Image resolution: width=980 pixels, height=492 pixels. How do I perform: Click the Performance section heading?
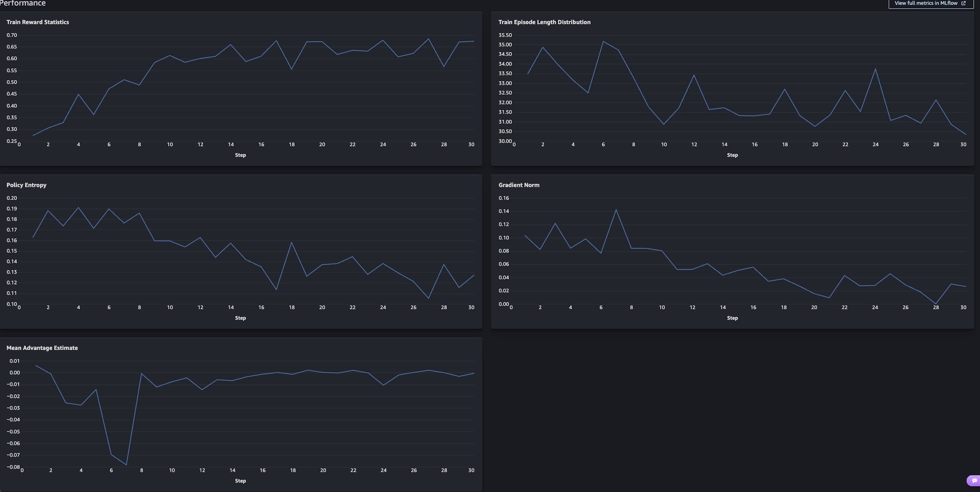point(23,4)
